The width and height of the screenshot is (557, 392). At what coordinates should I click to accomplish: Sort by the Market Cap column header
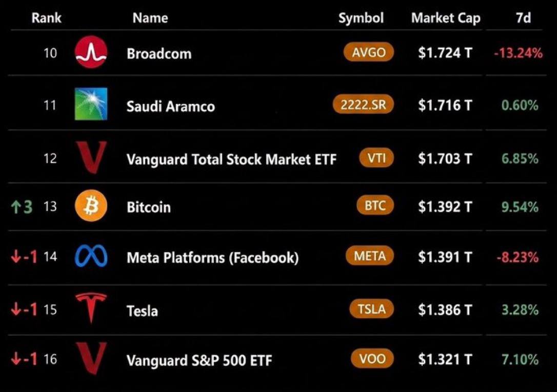pos(446,18)
